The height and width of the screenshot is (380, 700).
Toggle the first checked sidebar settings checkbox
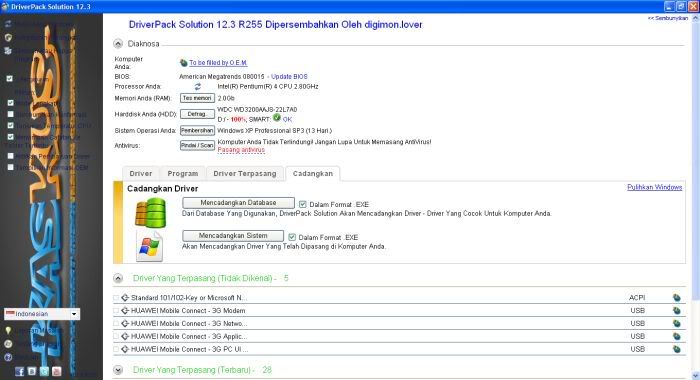coord(10,79)
